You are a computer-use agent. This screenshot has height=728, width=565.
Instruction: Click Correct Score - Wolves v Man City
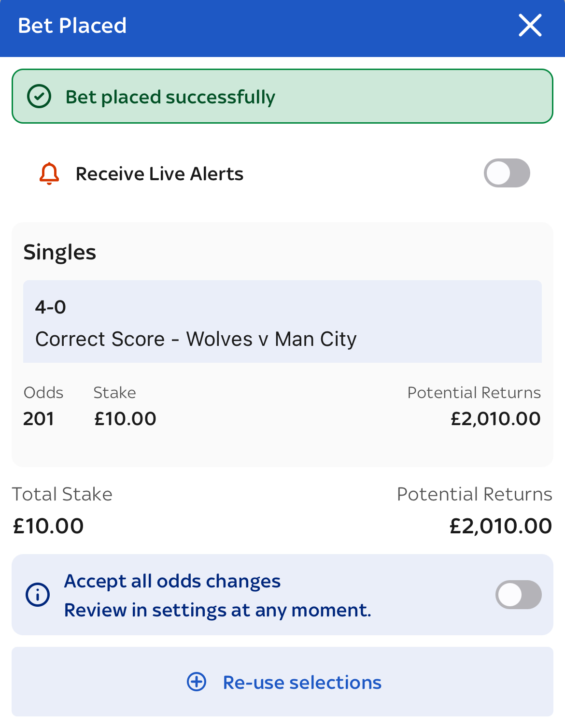196,339
